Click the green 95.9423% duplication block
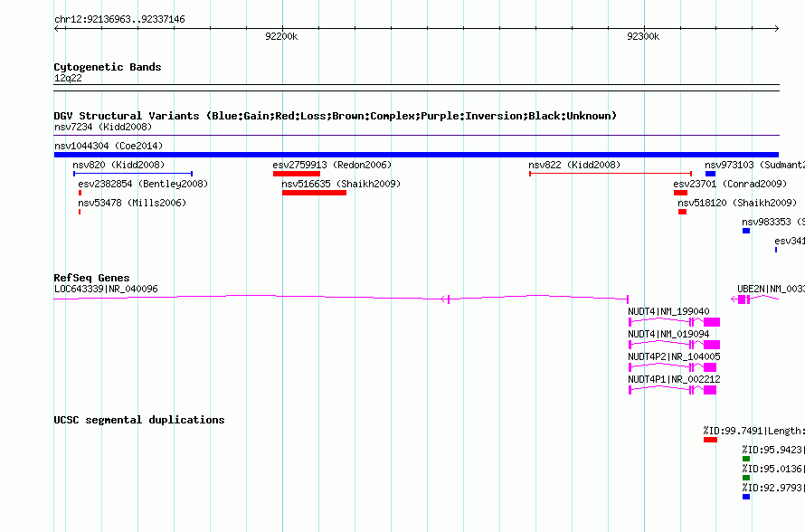805x532 pixels. click(x=746, y=459)
